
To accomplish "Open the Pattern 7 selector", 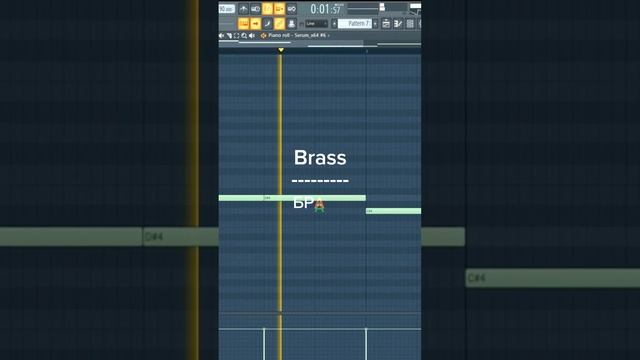I will (x=355, y=24).
